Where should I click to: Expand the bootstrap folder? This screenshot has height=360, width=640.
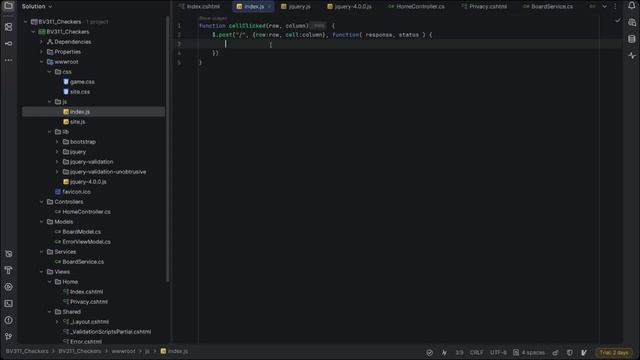pyautogui.click(x=57, y=142)
